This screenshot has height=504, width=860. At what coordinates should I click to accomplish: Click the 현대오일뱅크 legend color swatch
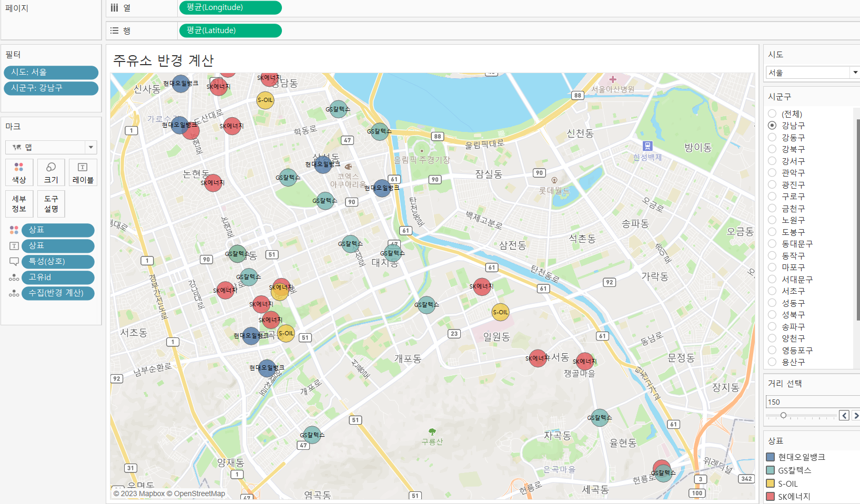771,457
